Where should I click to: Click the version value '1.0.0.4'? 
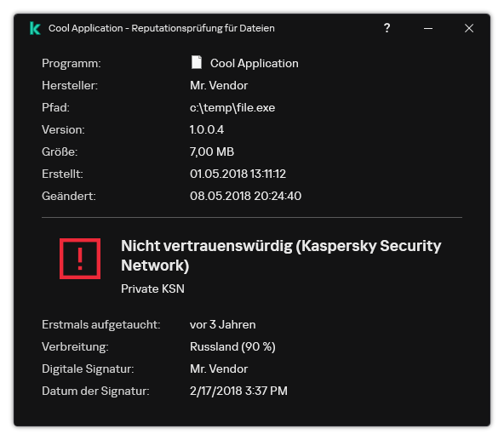coord(207,129)
